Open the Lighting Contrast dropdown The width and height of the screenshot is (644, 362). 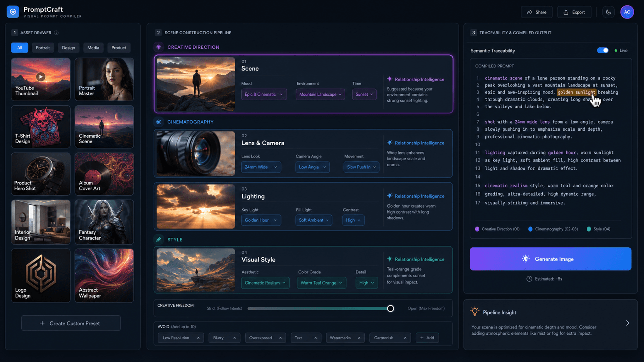tap(353, 220)
